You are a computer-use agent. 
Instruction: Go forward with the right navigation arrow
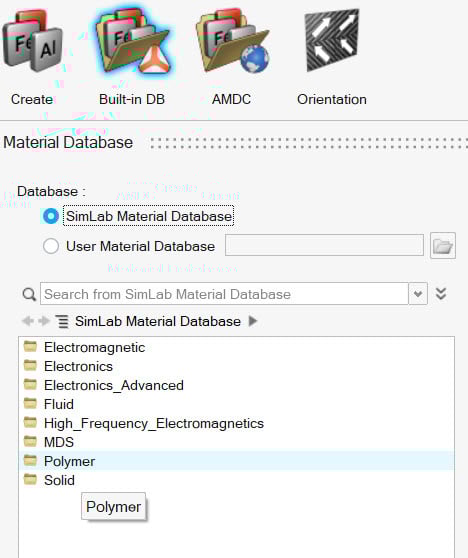[x=44, y=321]
